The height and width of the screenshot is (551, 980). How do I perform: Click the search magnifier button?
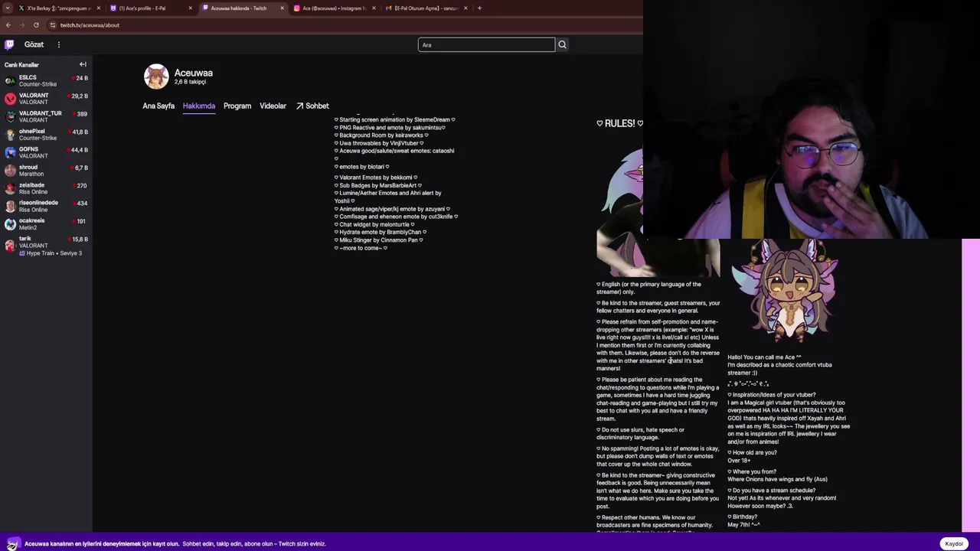[x=562, y=44]
